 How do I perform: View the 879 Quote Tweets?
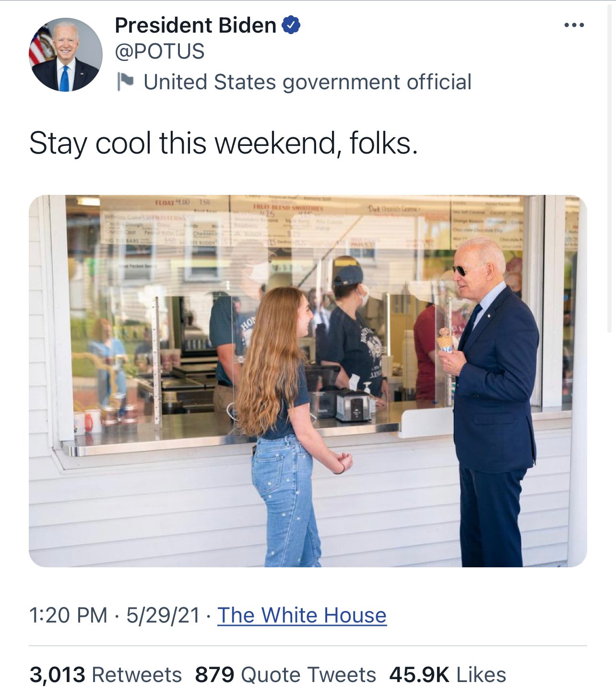tap(285, 674)
